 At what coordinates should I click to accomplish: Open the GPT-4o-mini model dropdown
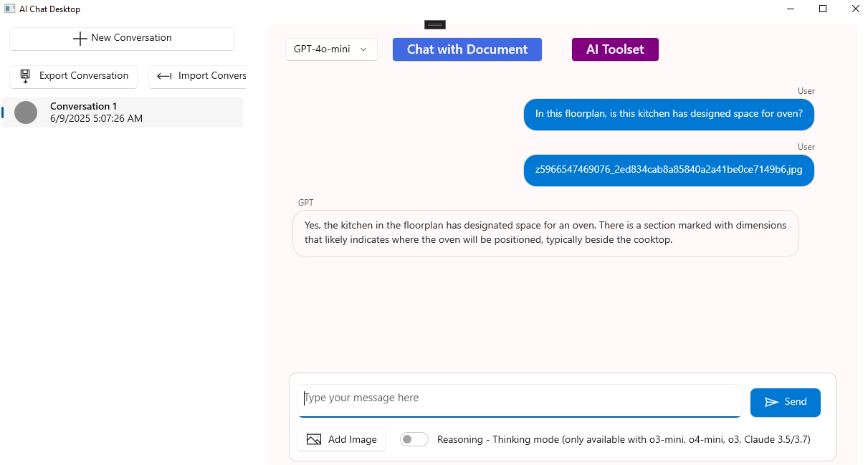[x=331, y=49]
